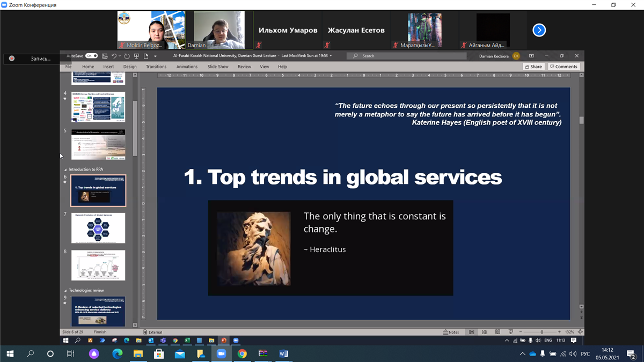The image size is (644, 362).
Task: Open Reading View from status bar
Action: tap(497, 332)
